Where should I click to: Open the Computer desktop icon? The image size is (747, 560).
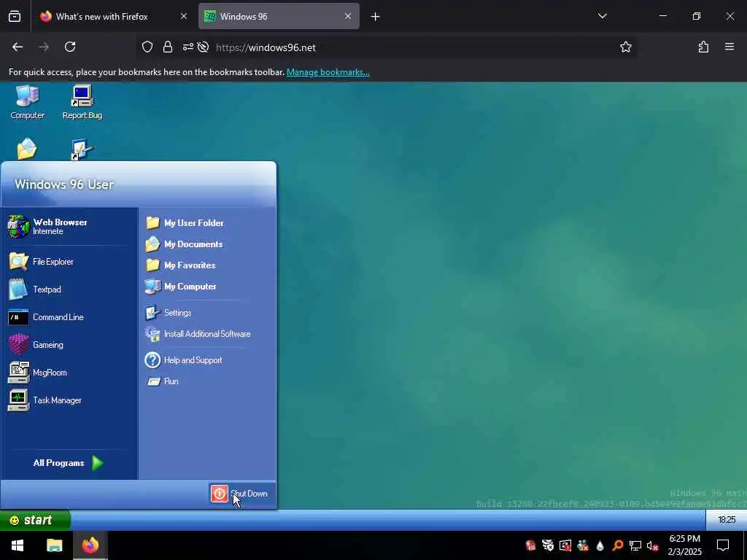(27, 102)
